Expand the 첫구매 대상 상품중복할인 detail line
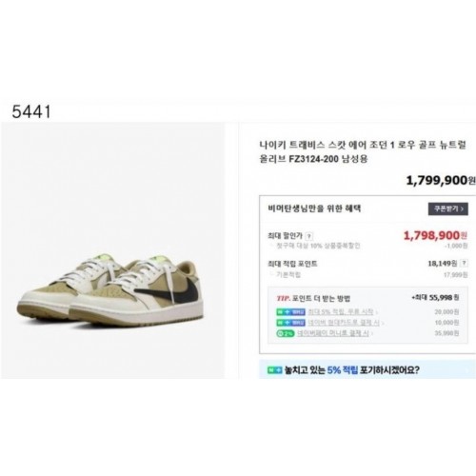Viewport: 476px width, 476px height. point(315,246)
